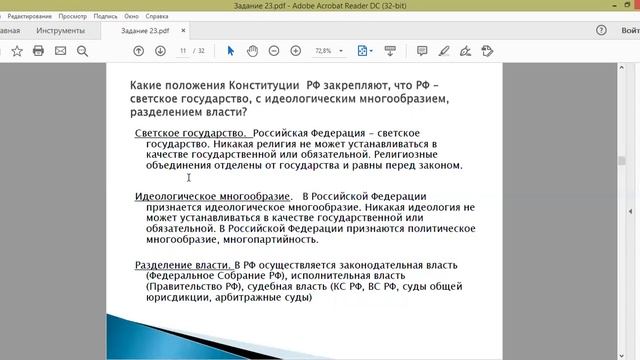This screenshot has height=360, width=640.
Task: Click underlined heading Разделение власти
Action: tap(182, 265)
